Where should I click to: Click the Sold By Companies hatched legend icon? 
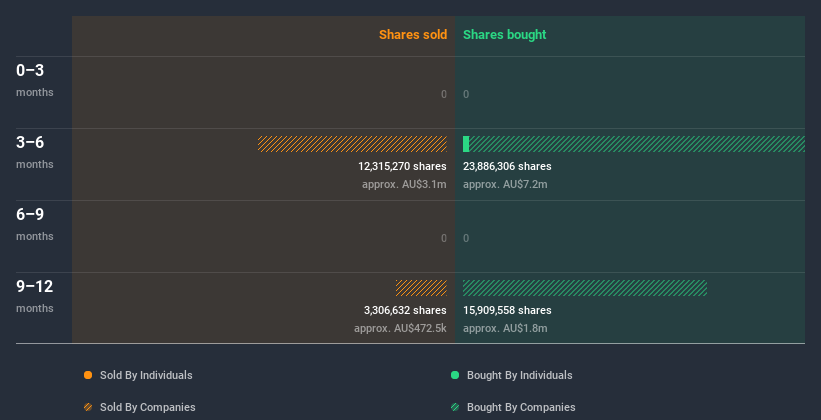(x=88, y=407)
